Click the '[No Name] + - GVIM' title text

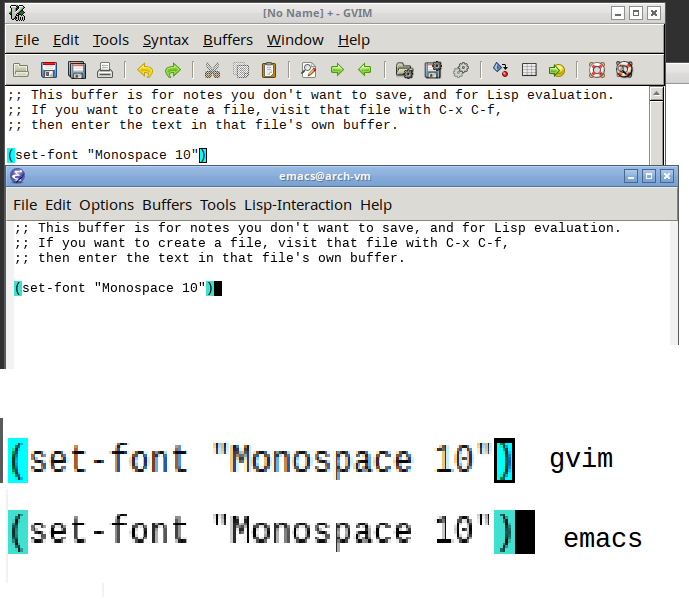(317, 13)
